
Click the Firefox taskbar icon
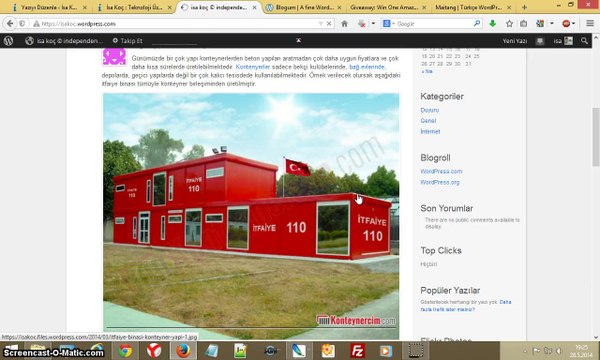pos(183,350)
